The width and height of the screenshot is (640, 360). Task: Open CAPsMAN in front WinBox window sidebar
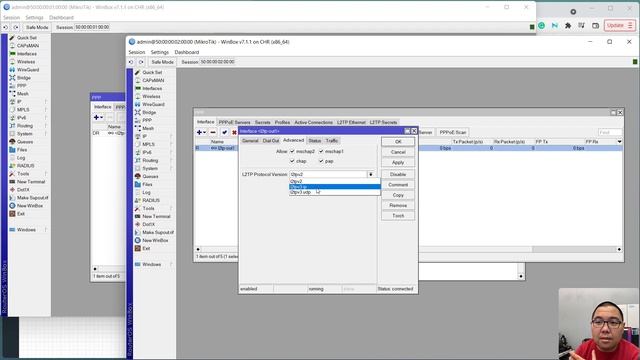click(x=153, y=80)
